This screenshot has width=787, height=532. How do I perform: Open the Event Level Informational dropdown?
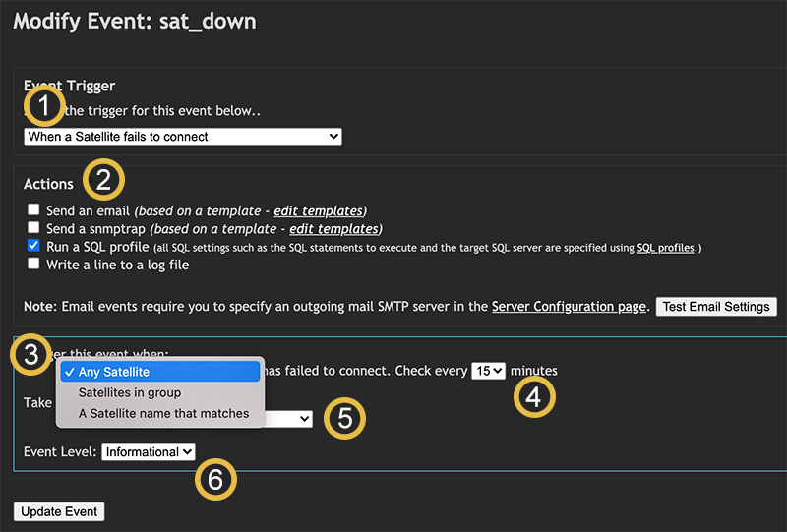[x=149, y=452]
